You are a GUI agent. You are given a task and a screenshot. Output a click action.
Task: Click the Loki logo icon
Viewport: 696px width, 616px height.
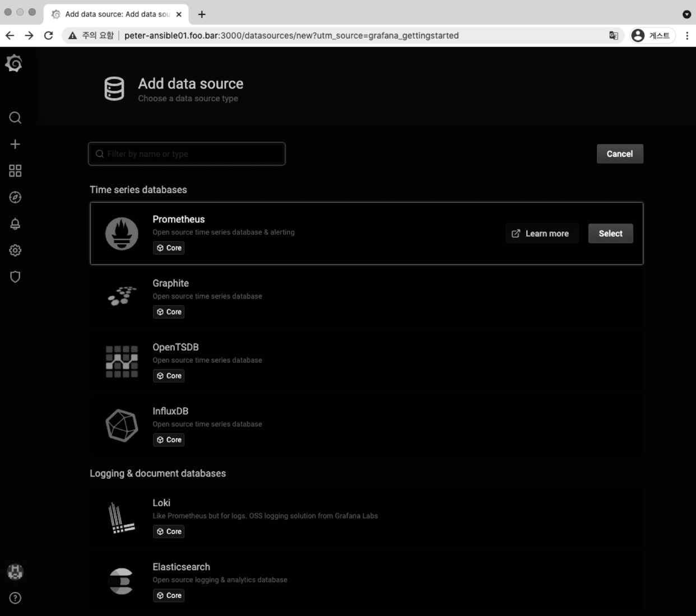[x=122, y=517]
